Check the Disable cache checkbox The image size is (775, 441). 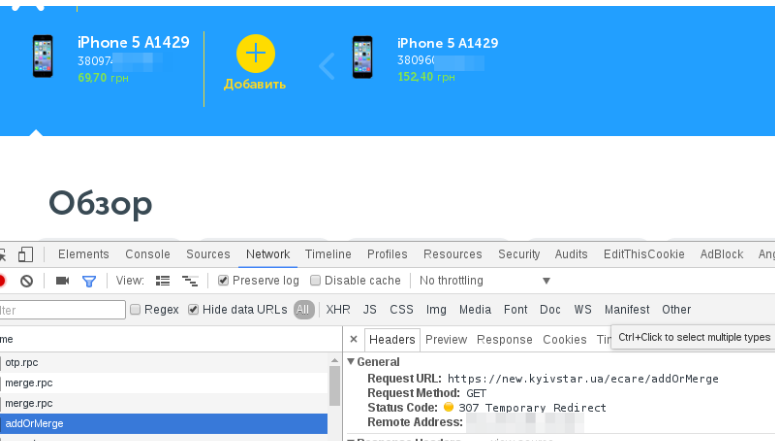pyautogui.click(x=315, y=280)
